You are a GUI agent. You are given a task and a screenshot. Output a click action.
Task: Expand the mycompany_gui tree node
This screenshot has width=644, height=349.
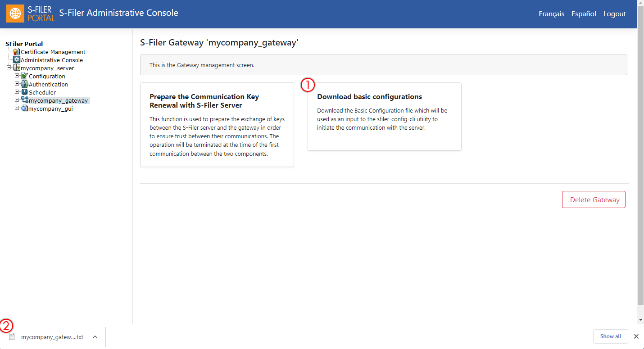[17, 108]
